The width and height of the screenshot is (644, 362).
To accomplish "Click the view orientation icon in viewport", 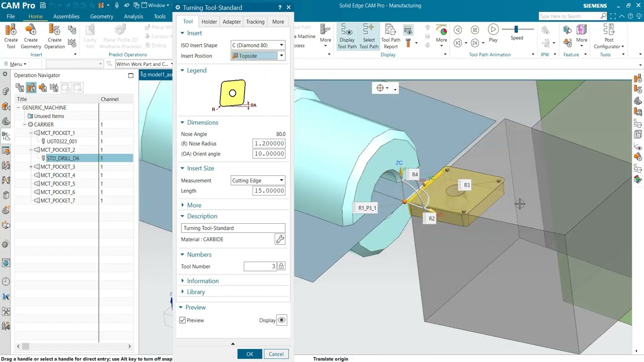I will click(x=380, y=88).
